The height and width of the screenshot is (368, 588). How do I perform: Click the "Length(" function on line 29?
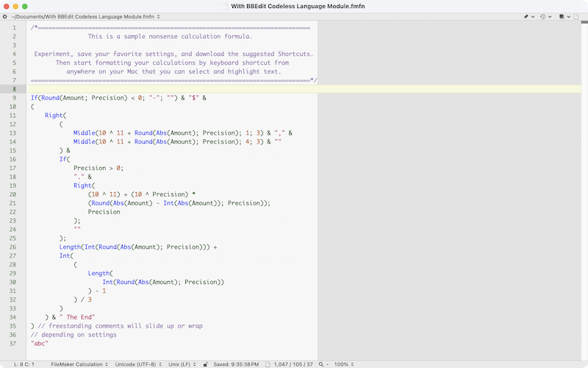point(101,273)
